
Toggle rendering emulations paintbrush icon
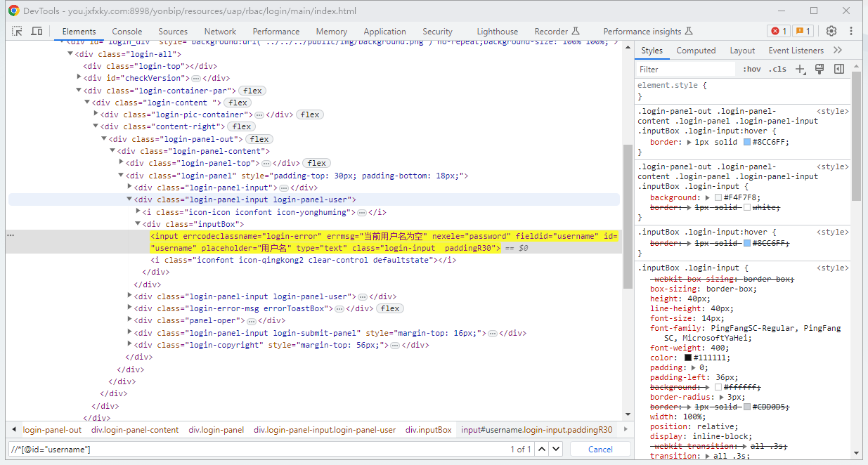click(x=819, y=69)
